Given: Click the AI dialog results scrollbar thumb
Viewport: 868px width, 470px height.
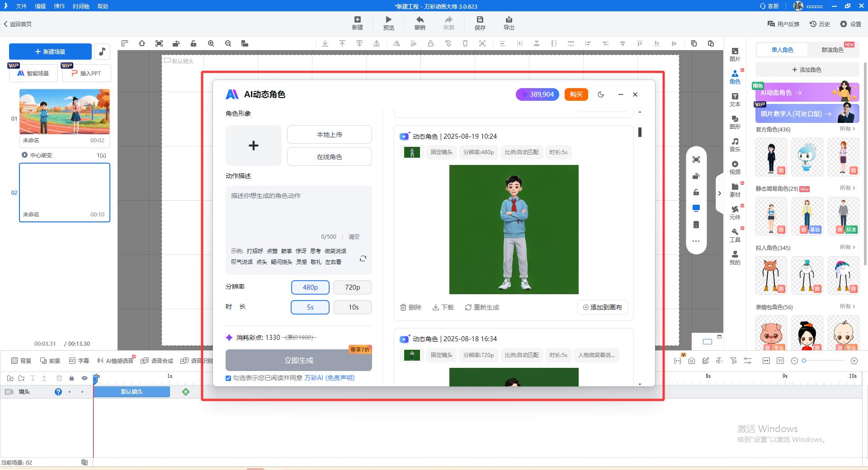Looking at the screenshot, I should 640,132.
